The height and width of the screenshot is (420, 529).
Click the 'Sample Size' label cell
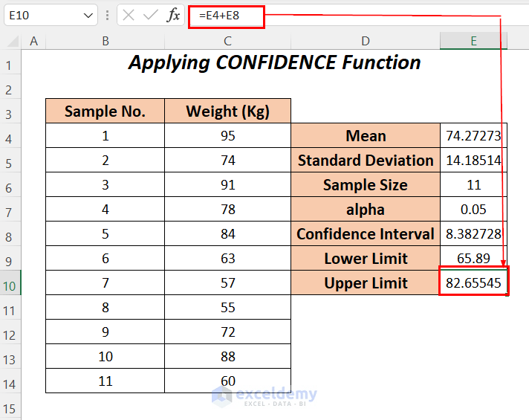[366, 184]
